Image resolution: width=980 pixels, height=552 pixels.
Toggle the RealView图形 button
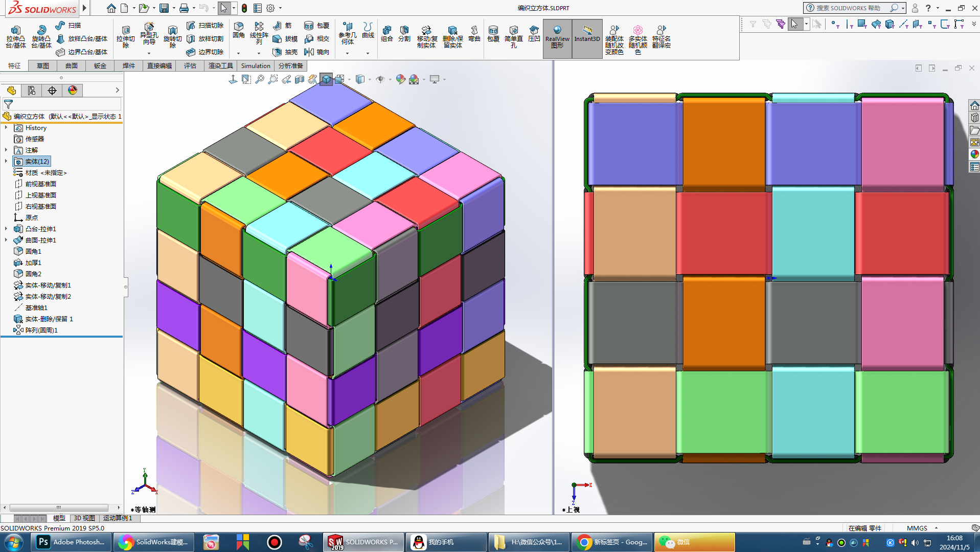pyautogui.click(x=557, y=38)
